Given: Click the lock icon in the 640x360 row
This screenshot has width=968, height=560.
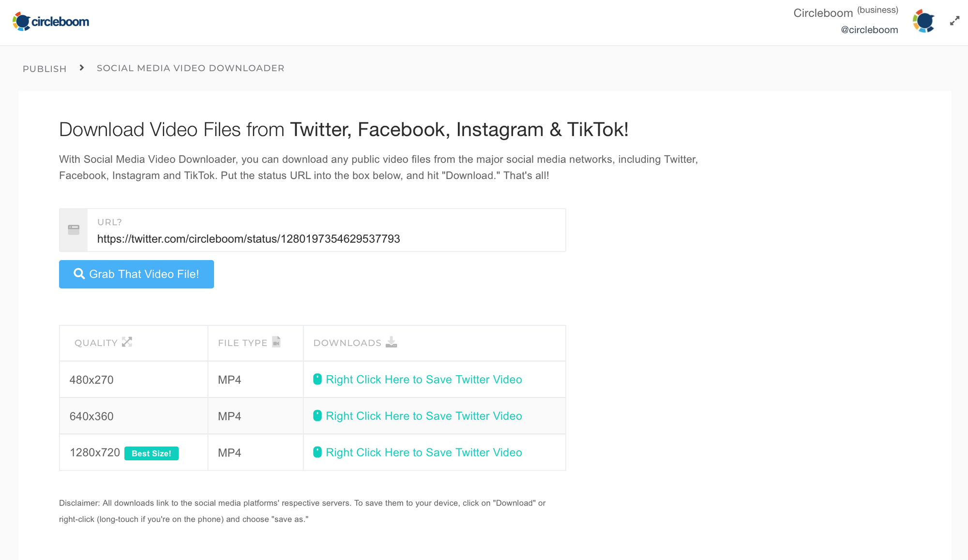Looking at the screenshot, I should click(318, 416).
